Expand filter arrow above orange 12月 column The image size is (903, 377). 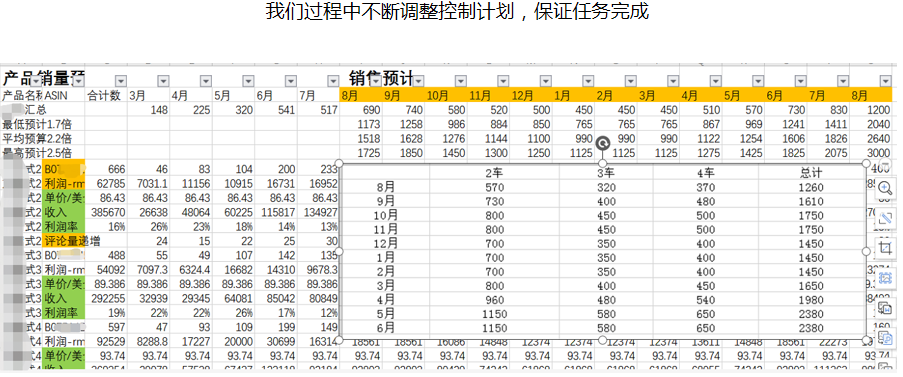point(546,81)
